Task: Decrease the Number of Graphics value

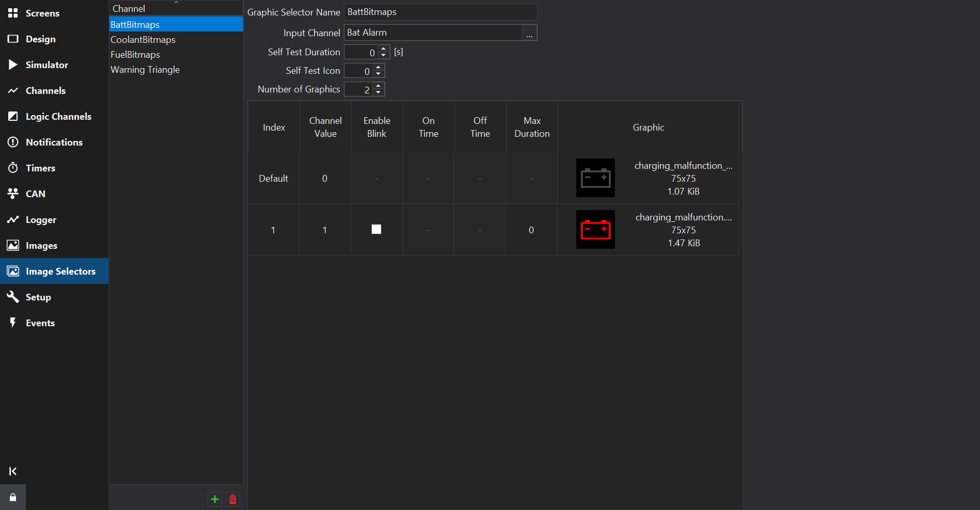Action: coord(378,92)
